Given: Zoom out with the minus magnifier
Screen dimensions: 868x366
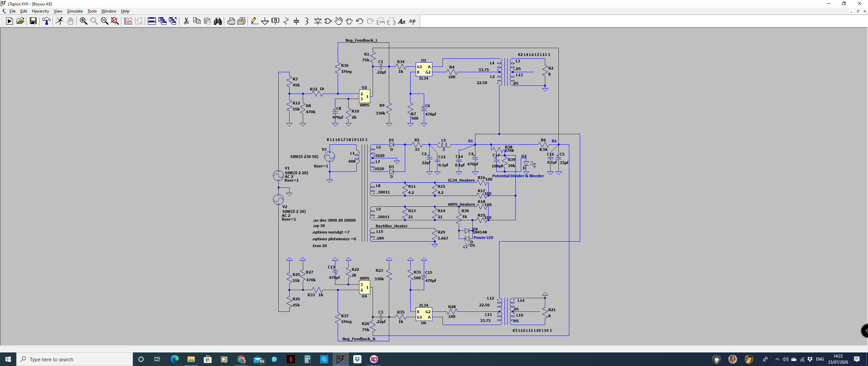Looking at the screenshot, I should (104, 21).
